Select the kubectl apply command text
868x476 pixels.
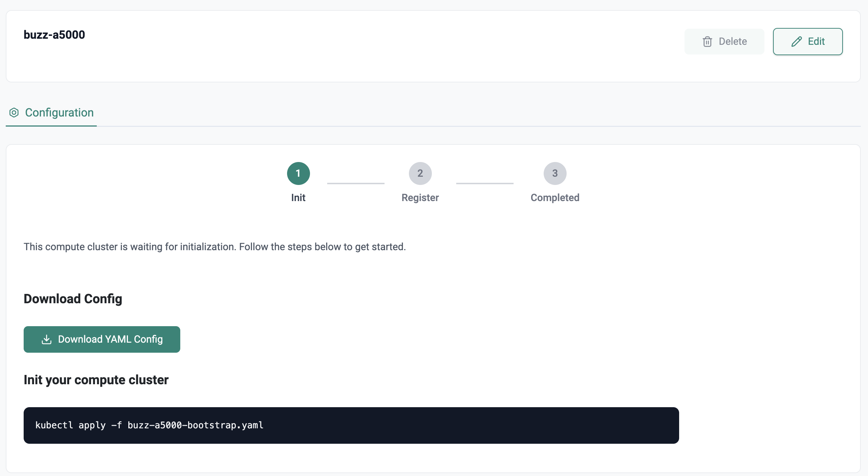pos(149,425)
